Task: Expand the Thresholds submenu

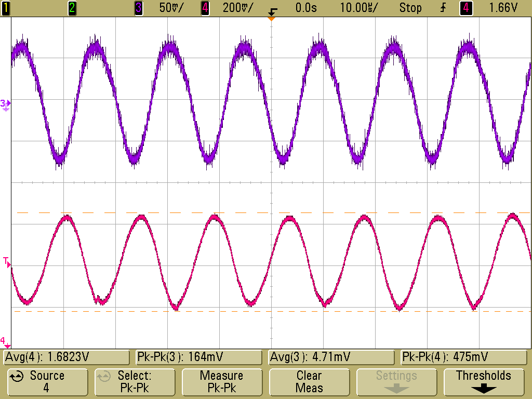Action: pos(484,382)
